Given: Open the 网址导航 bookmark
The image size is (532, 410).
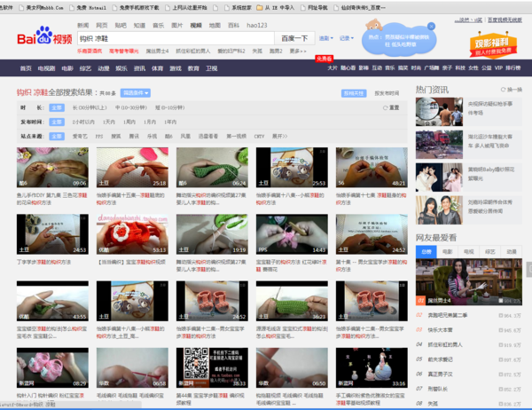Looking at the screenshot, I should pyautogui.click(x=314, y=7).
